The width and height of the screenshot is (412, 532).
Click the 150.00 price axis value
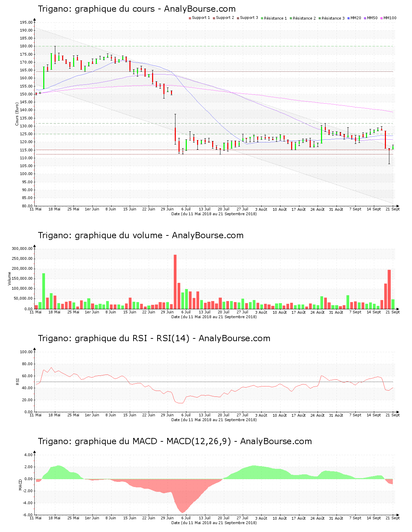click(26, 94)
